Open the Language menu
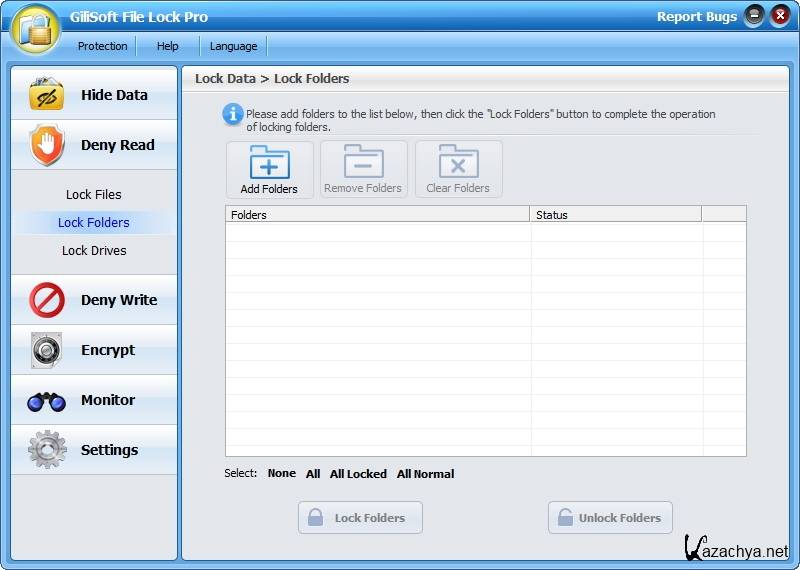This screenshot has height=570, width=800. pyautogui.click(x=234, y=46)
